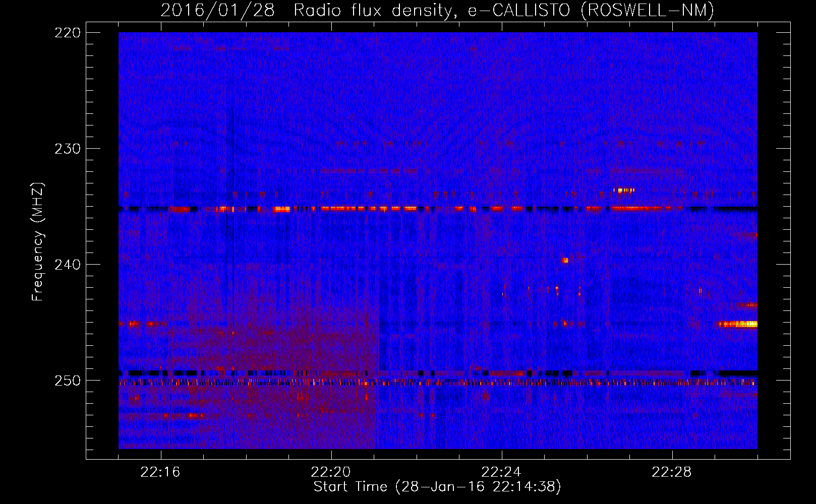Click the 240 frequency tick label
The image size is (816, 504).
pos(68,265)
